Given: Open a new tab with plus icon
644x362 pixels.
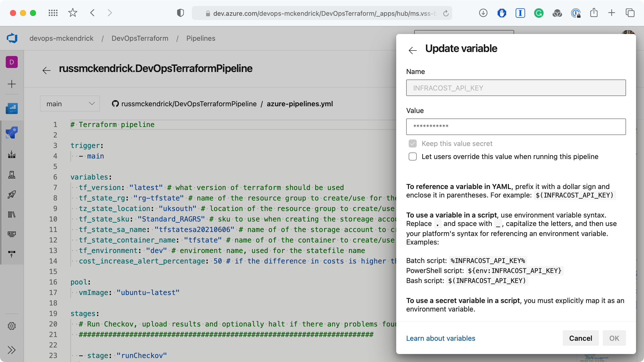Looking at the screenshot, I should (x=612, y=13).
